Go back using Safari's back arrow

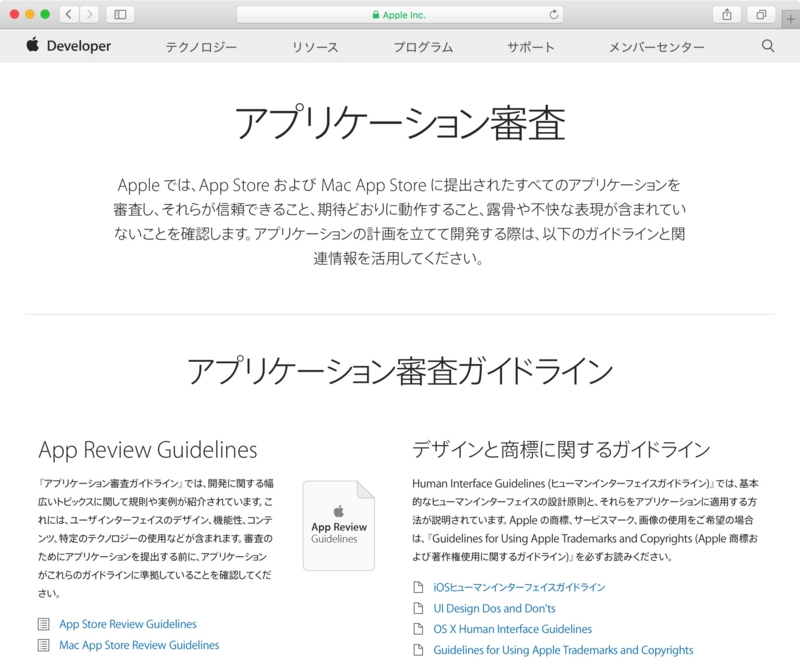click(x=69, y=14)
